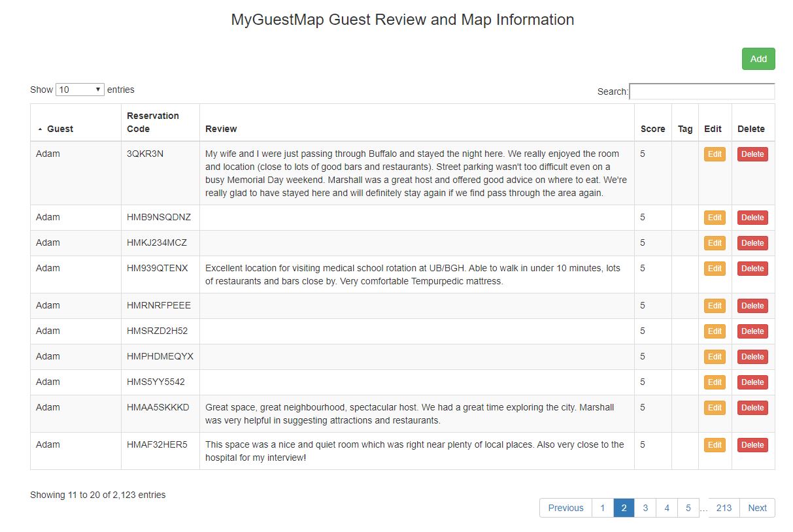793x532 pixels.
Task: Jump to page 3 in pagination
Action: coord(645,508)
